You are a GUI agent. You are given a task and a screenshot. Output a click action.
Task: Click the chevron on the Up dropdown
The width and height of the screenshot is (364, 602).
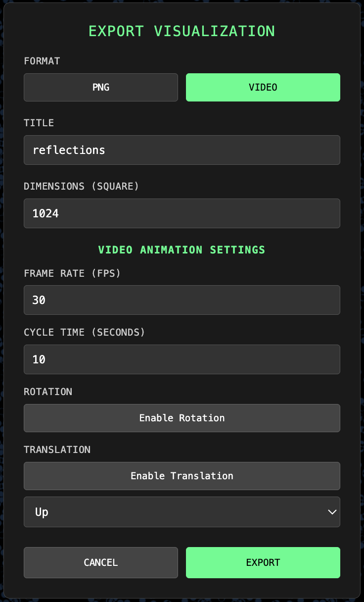(x=332, y=512)
